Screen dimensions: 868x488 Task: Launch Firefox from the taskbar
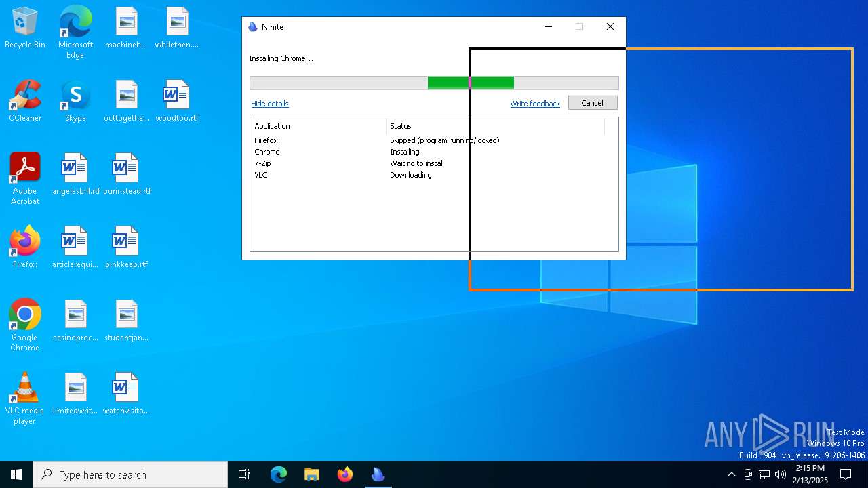point(345,474)
